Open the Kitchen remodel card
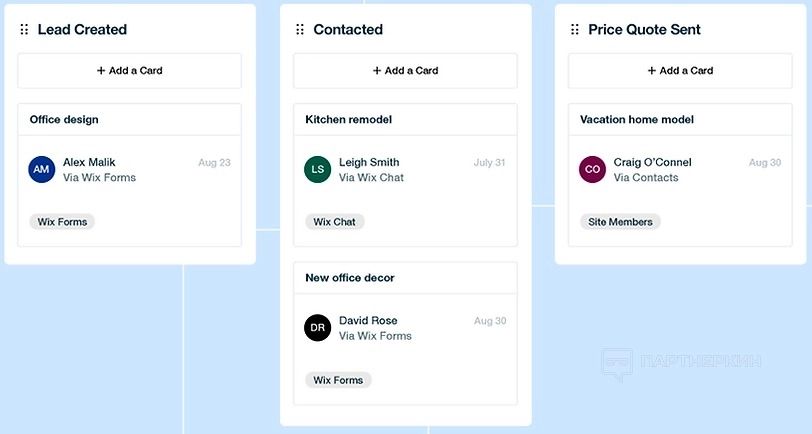Screen dimensions: 812x434 348,120
